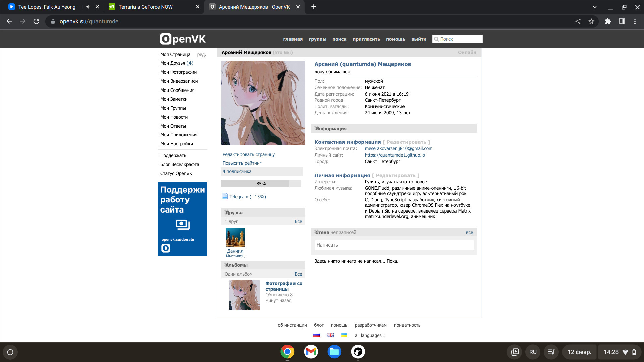Open friend Даниил's chess avatar thumbnail
Viewport: 644px width, 362px height.
(235, 238)
